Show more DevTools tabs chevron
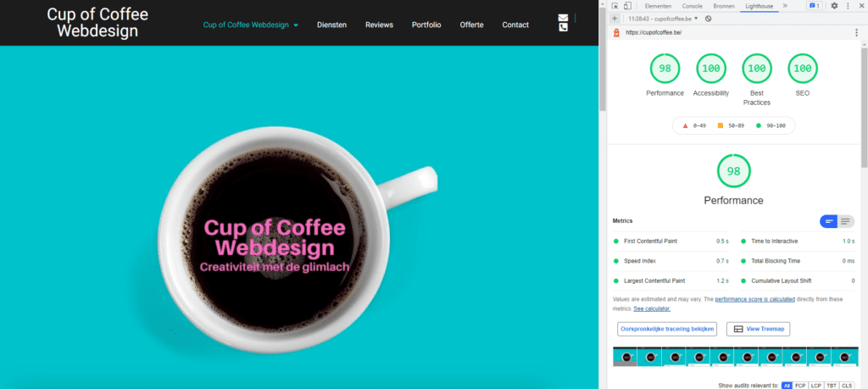868x389 pixels. (785, 6)
